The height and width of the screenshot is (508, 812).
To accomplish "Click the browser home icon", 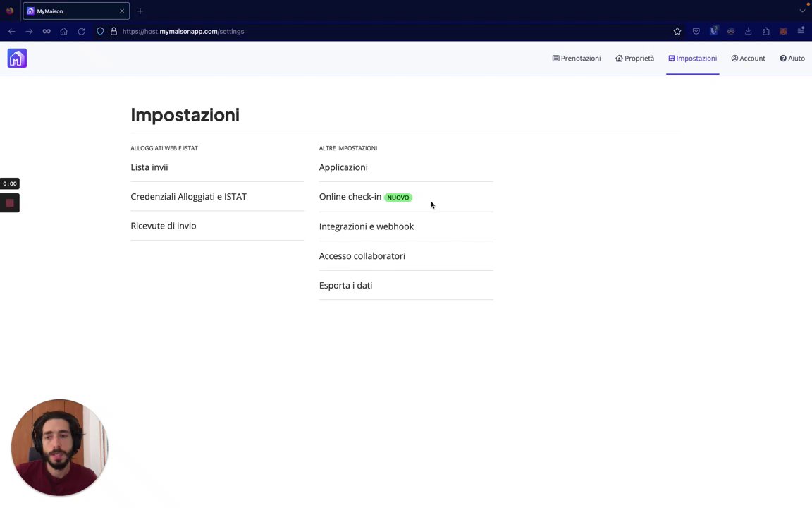I will pos(63,32).
